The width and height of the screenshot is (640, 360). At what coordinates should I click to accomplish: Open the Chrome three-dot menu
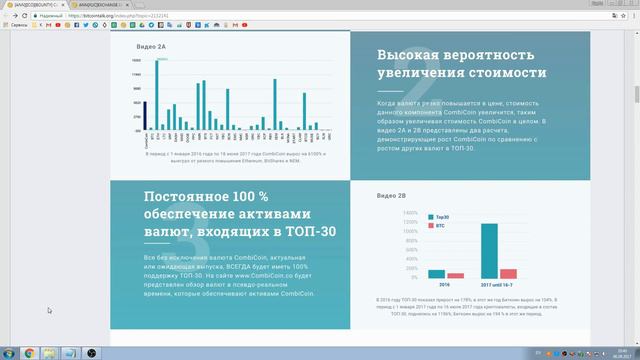(634, 16)
